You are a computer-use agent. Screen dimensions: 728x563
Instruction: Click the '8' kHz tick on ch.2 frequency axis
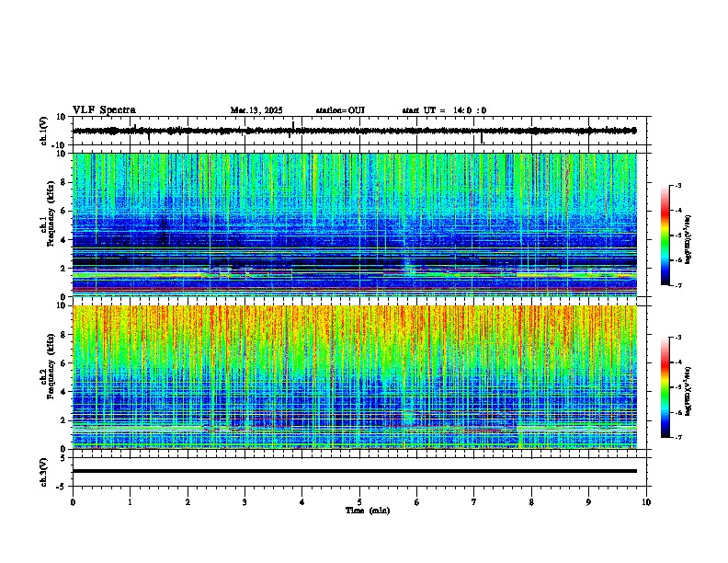tap(63, 335)
